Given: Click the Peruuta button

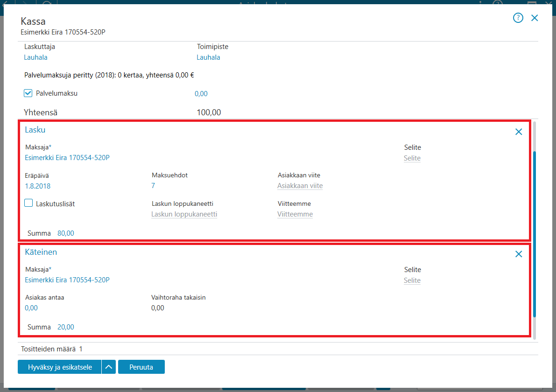Looking at the screenshot, I should [x=141, y=367].
